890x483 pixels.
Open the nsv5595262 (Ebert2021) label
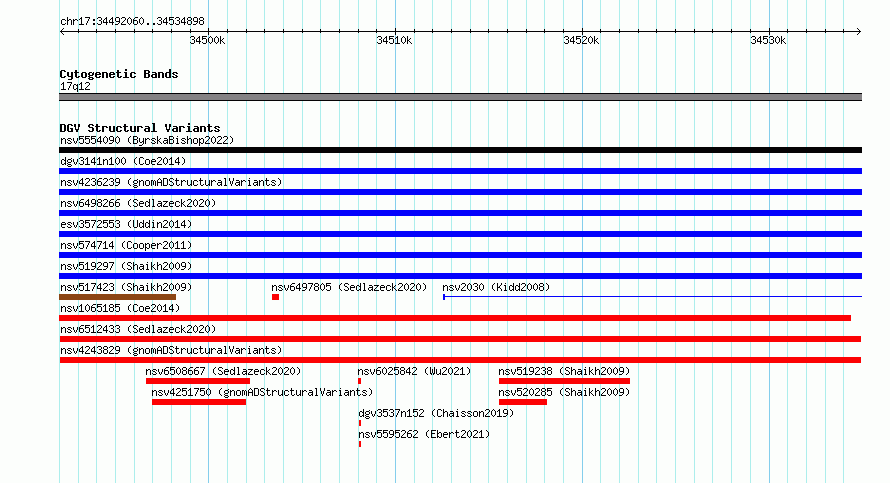click(x=424, y=434)
